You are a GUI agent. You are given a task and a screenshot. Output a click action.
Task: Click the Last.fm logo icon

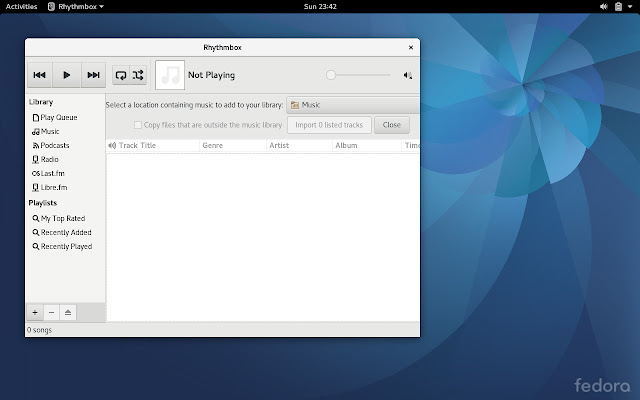[x=36, y=173]
